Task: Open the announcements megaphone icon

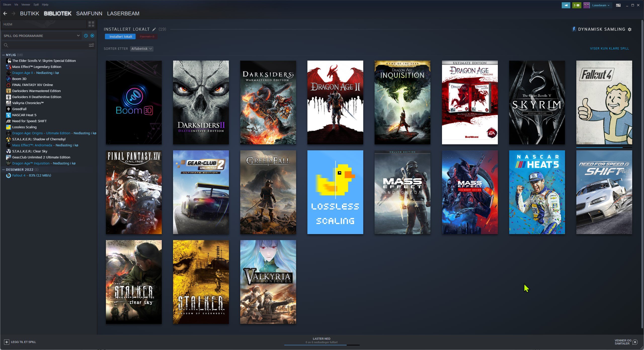Action: (x=566, y=5)
